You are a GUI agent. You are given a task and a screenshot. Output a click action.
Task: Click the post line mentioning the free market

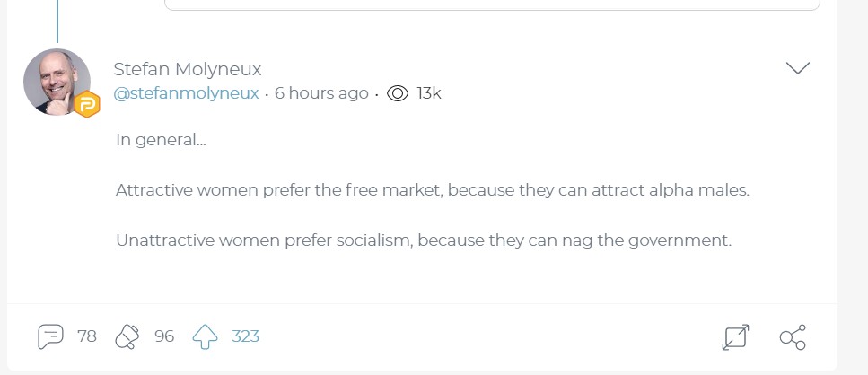432,190
